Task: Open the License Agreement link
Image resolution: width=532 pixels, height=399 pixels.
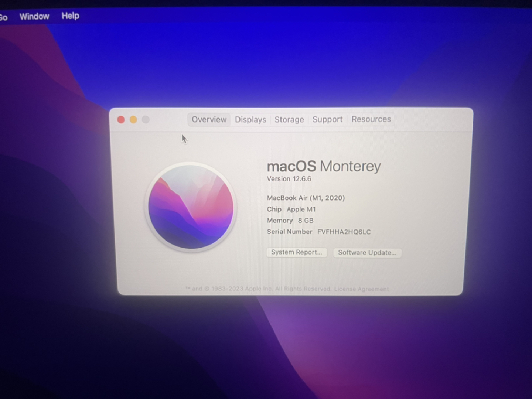Action: coord(361,289)
